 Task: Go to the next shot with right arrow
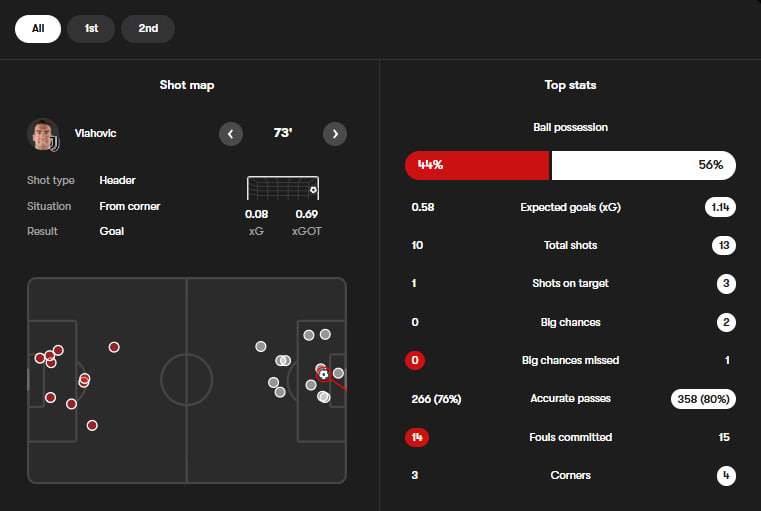click(335, 133)
